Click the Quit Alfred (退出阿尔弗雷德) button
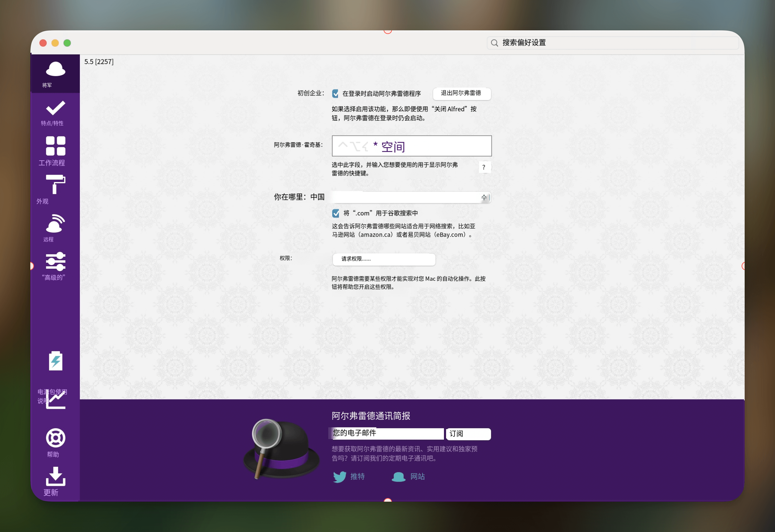 click(462, 93)
